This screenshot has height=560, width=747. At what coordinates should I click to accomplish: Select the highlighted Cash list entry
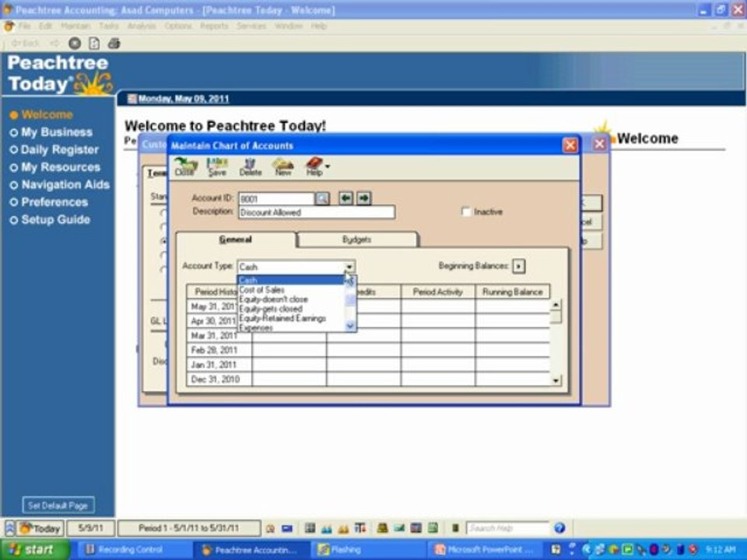tap(290, 280)
